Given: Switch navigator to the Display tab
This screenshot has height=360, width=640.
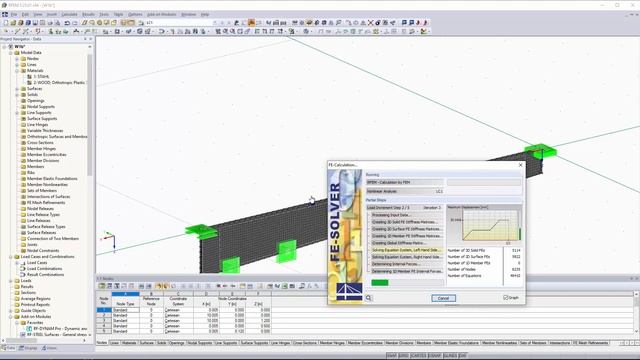Looking at the screenshot, I should 28,348.
